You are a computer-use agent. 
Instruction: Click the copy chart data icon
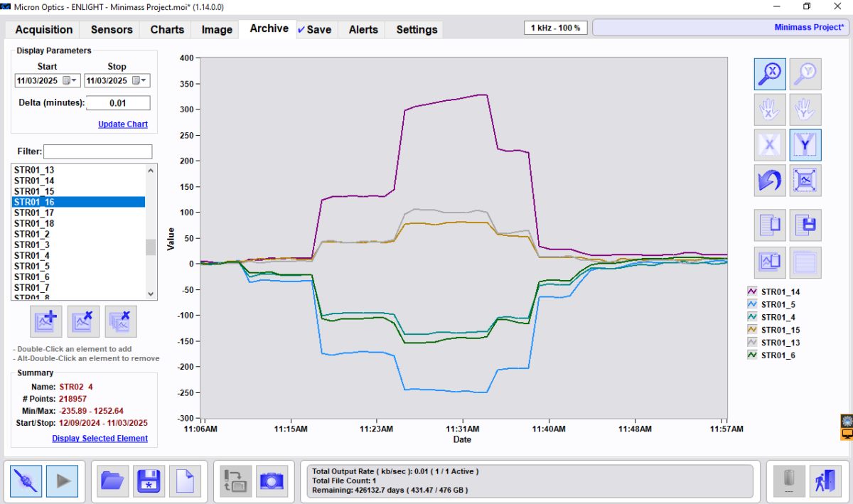point(770,223)
